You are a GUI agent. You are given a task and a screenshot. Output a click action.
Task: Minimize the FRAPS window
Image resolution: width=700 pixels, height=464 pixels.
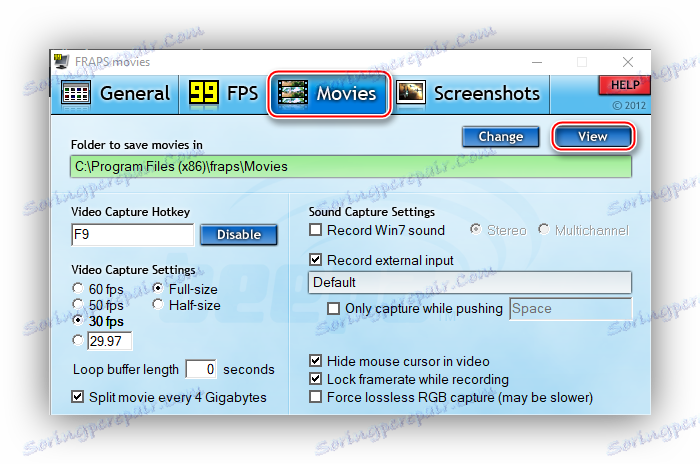point(537,62)
